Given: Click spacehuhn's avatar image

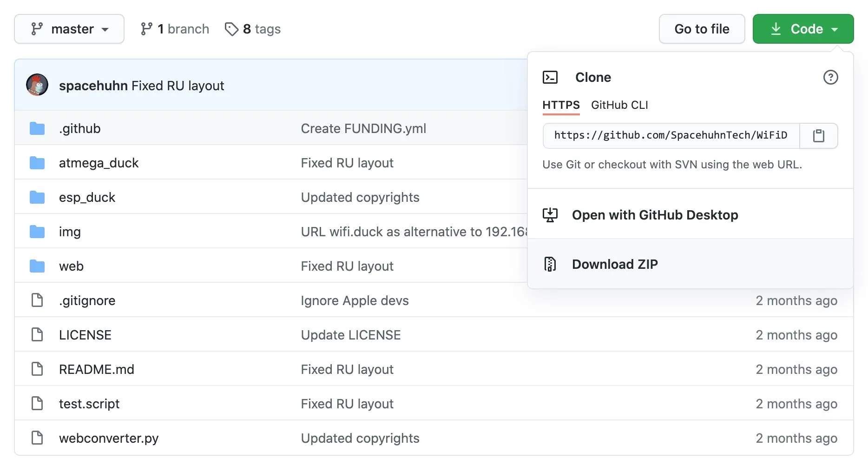Looking at the screenshot, I should (37, 85).
